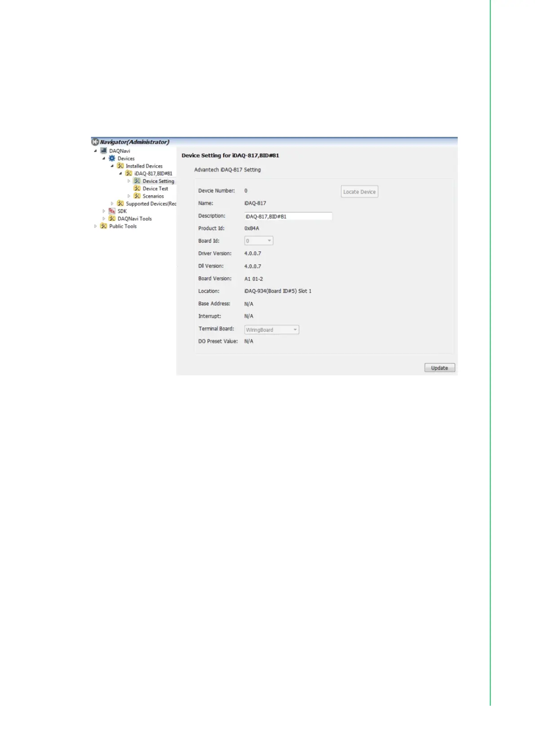Screen dimensions: 535x756
Task: Select the Device Setting tree item
Action: pos(158,181)
